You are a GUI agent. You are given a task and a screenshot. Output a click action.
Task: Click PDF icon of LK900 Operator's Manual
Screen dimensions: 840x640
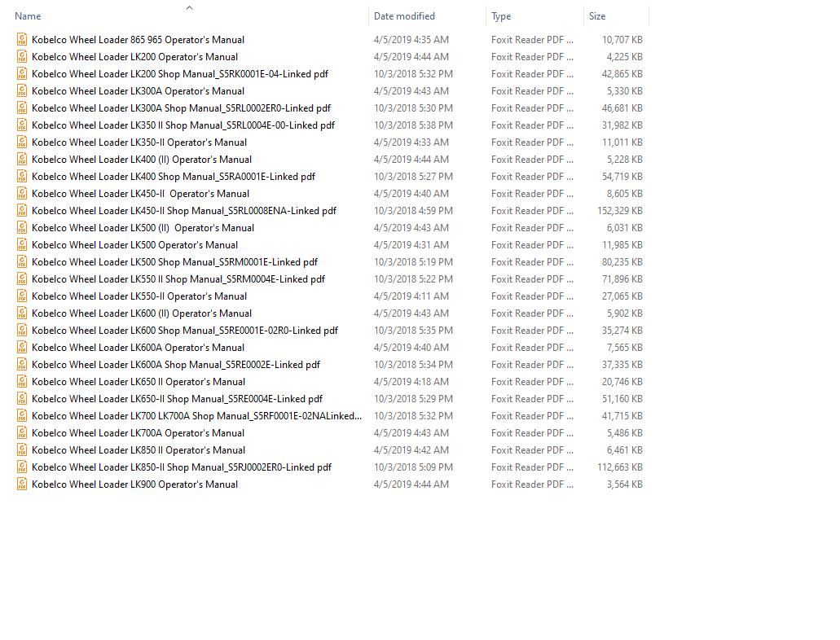[x=22, y=484]
